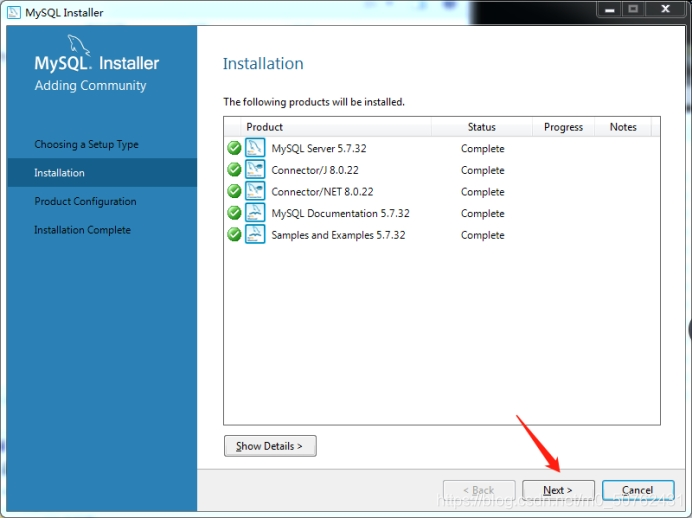Select the MySQL Documentation 5.7.32 row text
Viewport: 692px width, 519px height.
[x=341, y=213]
